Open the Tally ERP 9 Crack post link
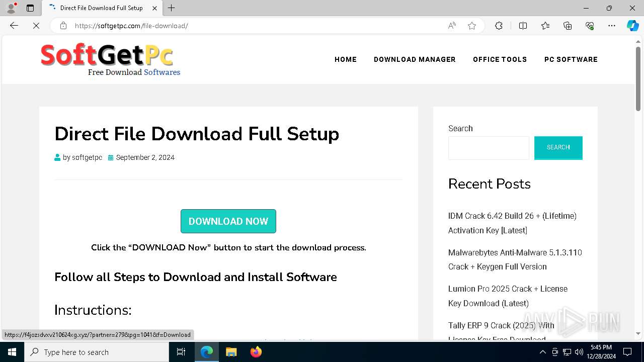This screenshot has height=362, width=644. (501, 332)
